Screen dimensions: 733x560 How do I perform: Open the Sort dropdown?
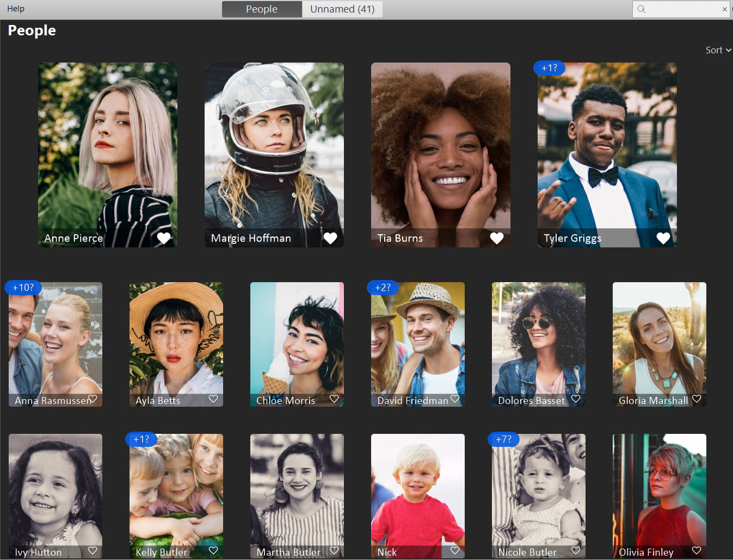pyautogui.click(x=718, y=50)
